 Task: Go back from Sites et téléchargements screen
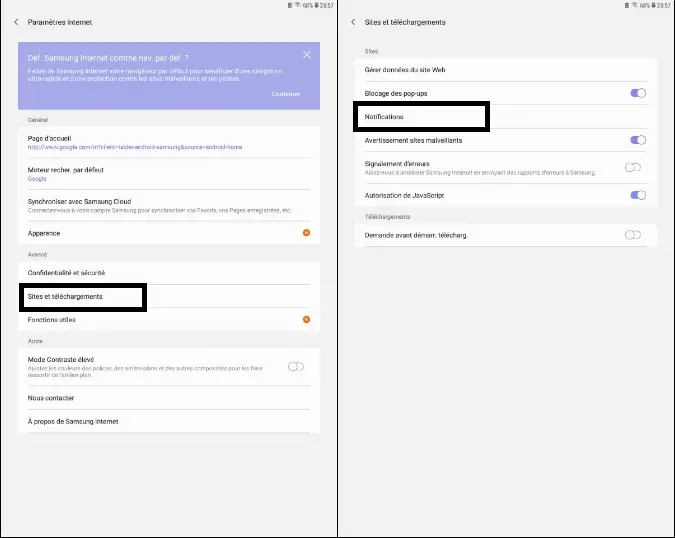pyautogui.click(x=353, y=22)
